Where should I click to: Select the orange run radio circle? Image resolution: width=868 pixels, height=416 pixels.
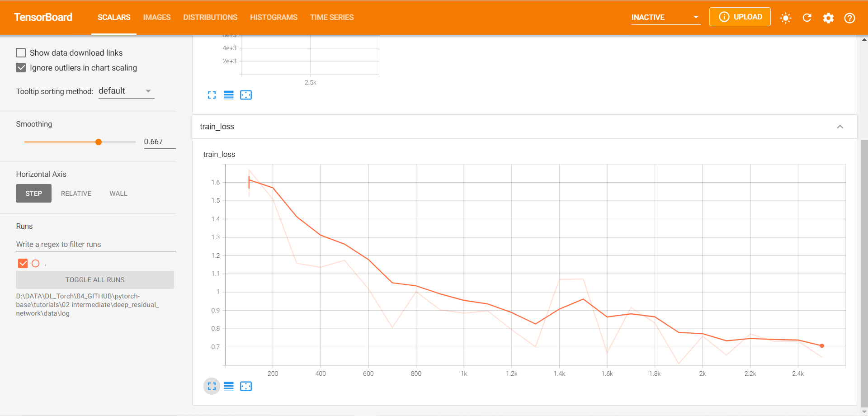coord(36,263)
